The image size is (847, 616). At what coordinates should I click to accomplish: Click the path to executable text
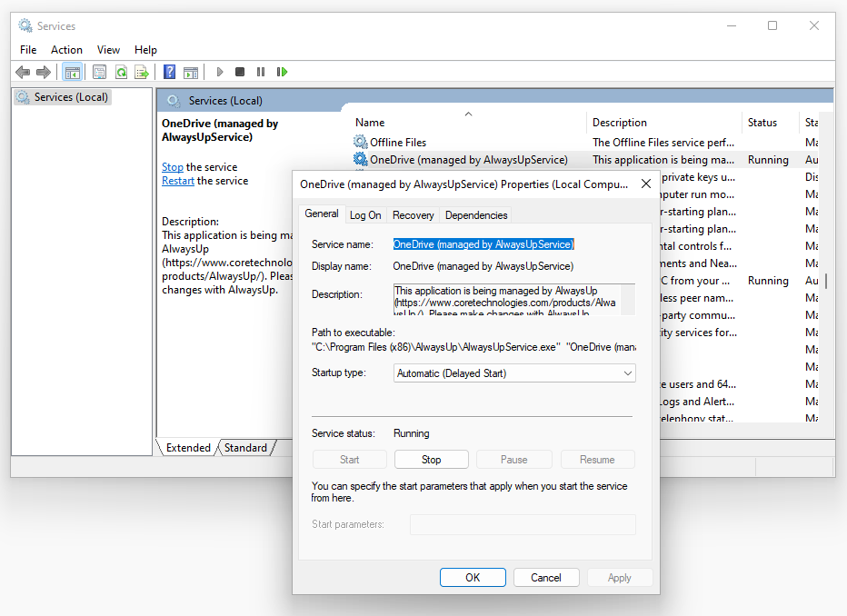473,347
